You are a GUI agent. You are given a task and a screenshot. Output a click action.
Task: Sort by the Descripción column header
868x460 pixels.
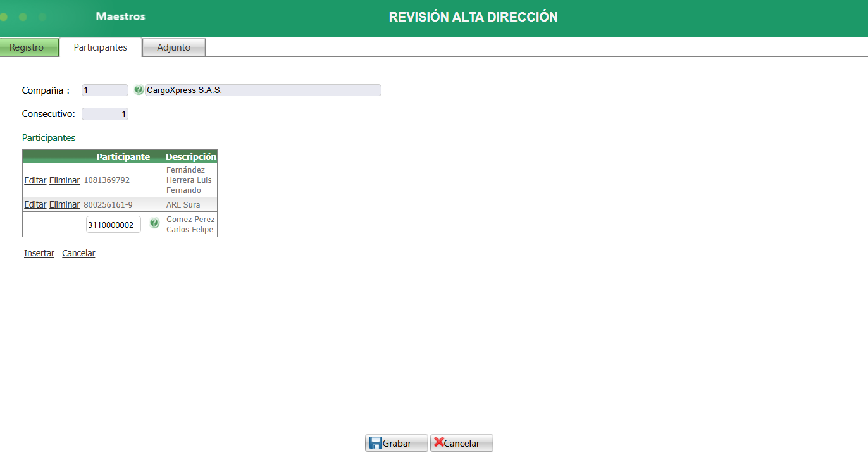[x=190, y=156]
